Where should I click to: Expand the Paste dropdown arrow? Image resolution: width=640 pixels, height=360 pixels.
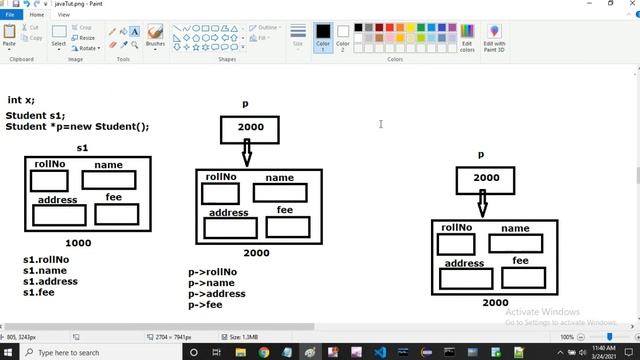[9, 49]
